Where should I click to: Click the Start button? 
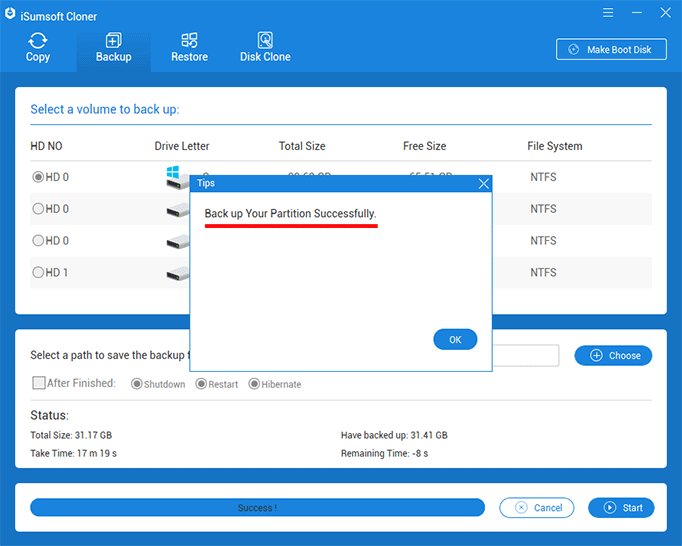tap(621, 508)
